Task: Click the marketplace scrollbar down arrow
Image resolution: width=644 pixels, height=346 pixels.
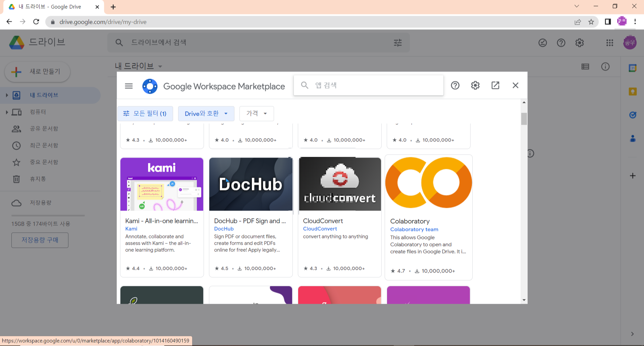Action: [x=524, y=300]
